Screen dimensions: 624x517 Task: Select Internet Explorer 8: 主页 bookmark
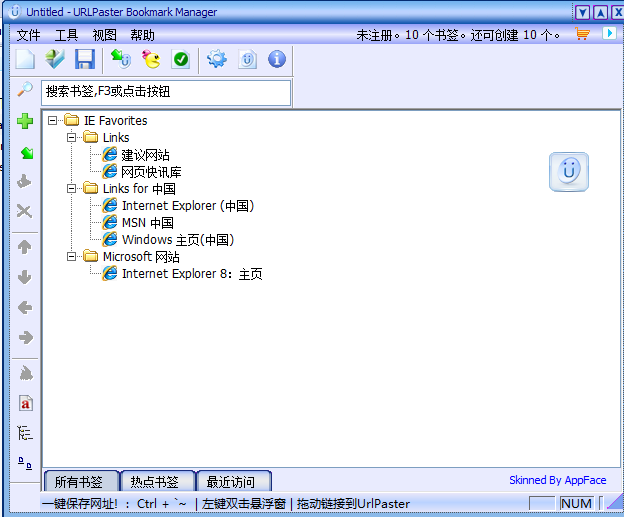coord(192,274)
